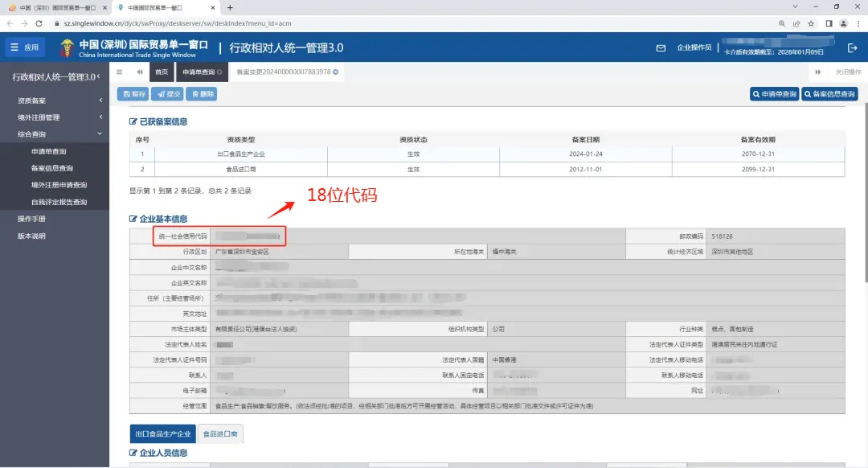Open a new browser tab
The height and width of the screenshot is (468, 868).
point(231,8)
